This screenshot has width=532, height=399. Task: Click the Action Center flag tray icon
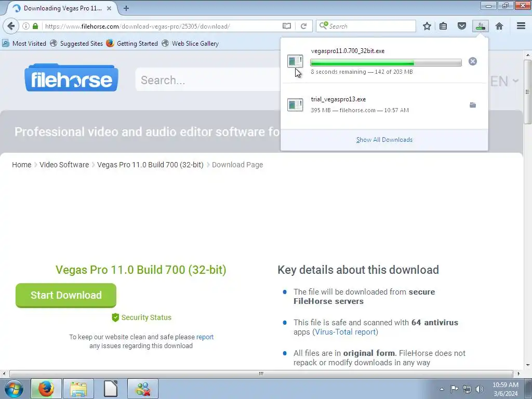click(x=454, y=389)
